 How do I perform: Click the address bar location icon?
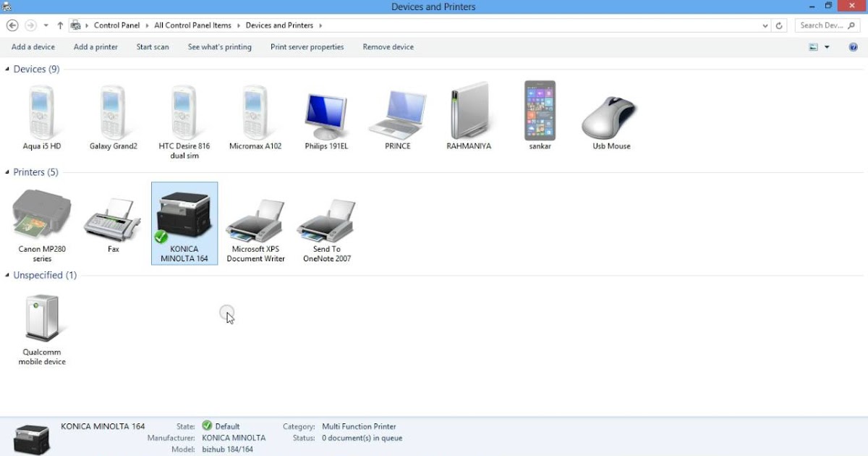coord(77,25)
